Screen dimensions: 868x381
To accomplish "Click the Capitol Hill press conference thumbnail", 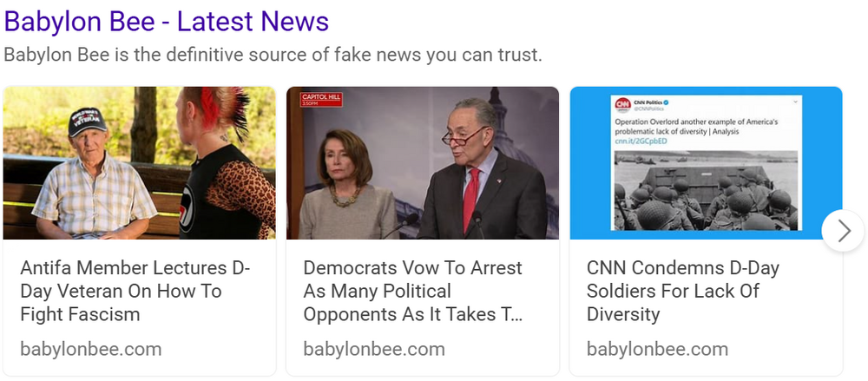I will pos(423,163).
